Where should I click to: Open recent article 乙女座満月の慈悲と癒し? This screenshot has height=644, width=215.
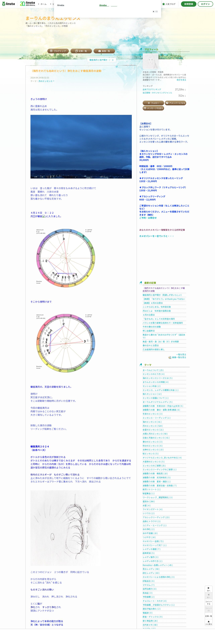[x=154, y=349]
